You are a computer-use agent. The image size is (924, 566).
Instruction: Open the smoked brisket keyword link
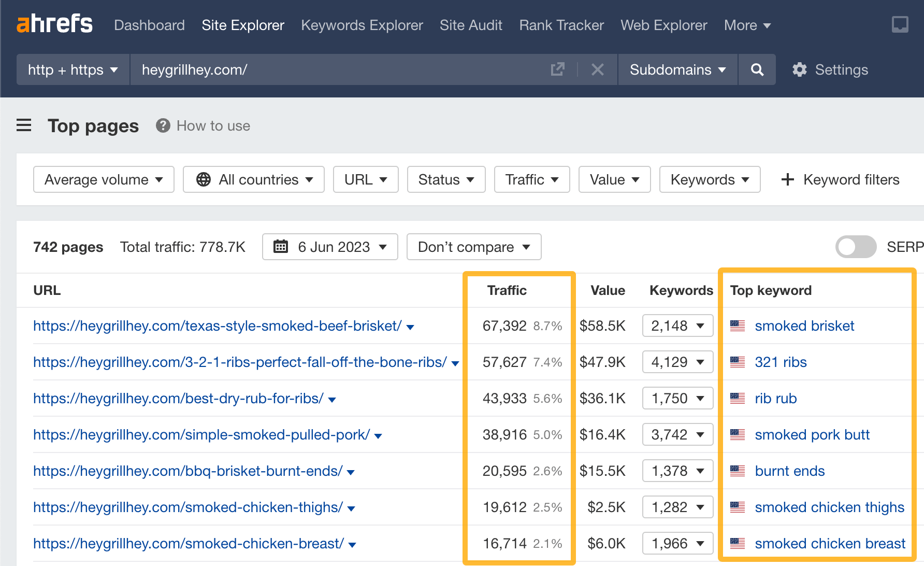(804, 326)
